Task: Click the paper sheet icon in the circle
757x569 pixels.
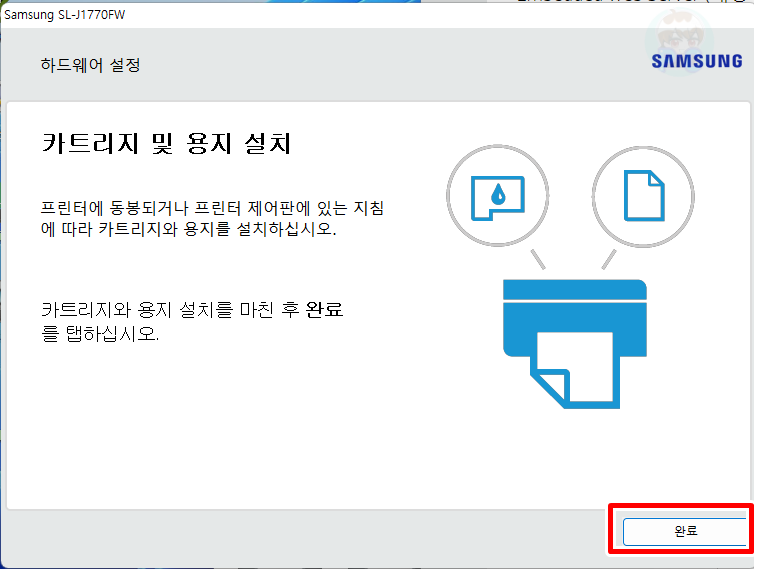Action: [x=644, y=195]
